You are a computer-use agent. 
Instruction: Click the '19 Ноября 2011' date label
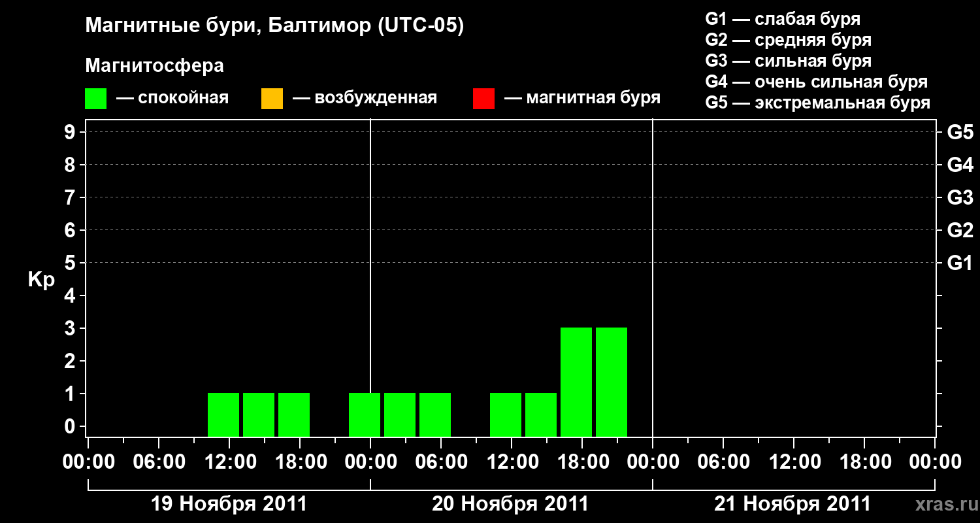229,504
